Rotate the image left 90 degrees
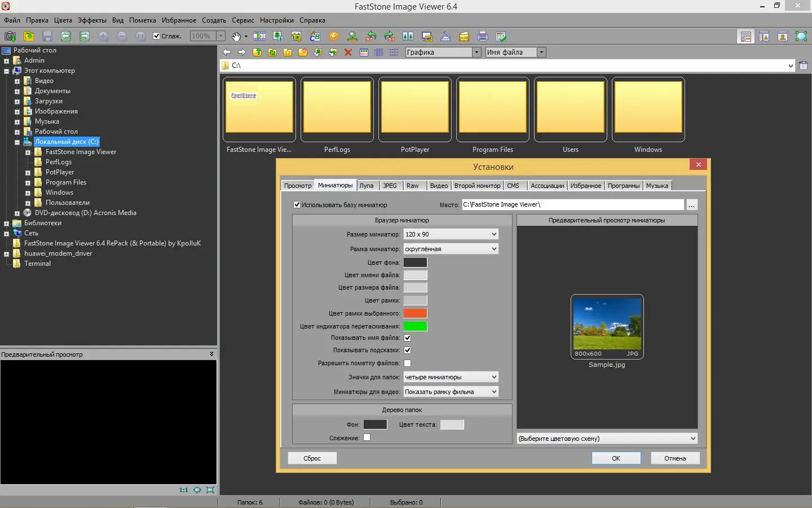 point(371,36)
